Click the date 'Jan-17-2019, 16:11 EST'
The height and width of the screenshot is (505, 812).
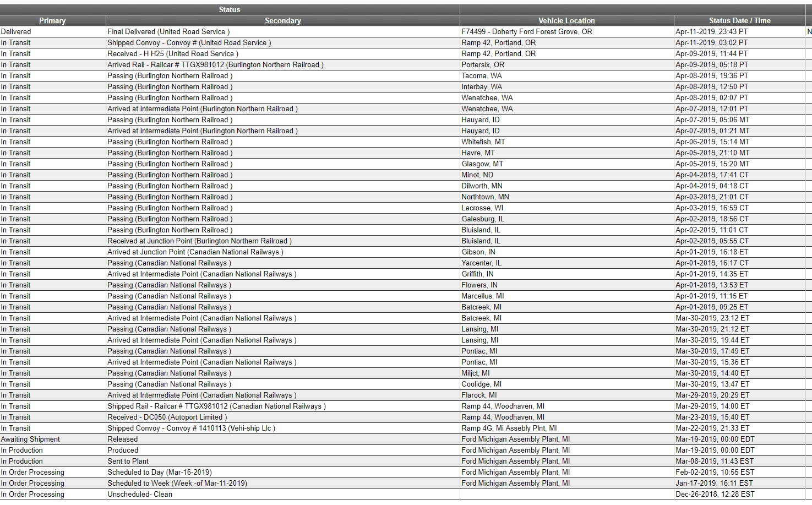click(715, 483)
